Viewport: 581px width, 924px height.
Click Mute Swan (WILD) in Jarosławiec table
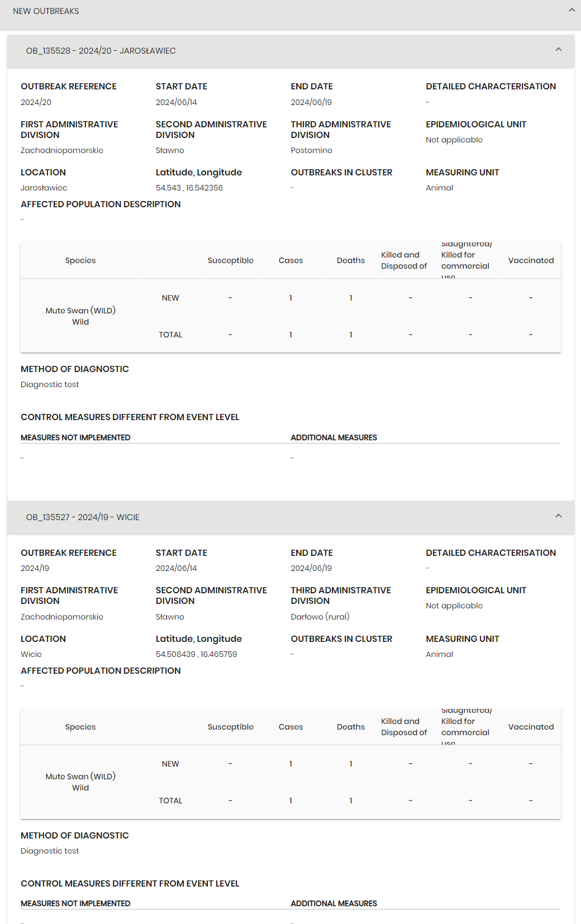(80, 311)
